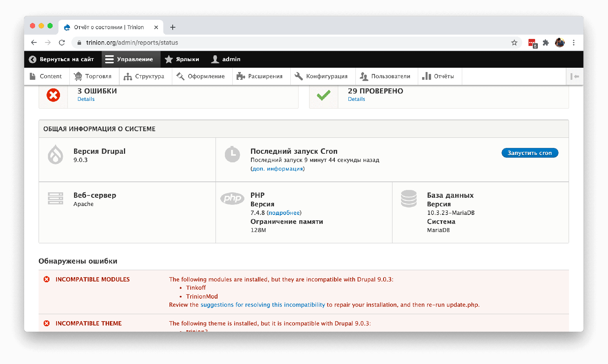
Task: Click the TrinionMod module list entry
Action: pyautogui.click(x=202, y=297)
